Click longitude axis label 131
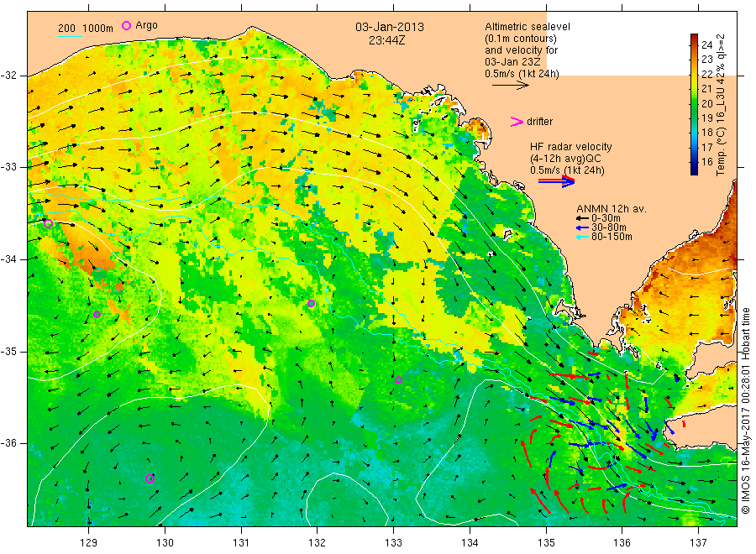 [x=241, y=543]
